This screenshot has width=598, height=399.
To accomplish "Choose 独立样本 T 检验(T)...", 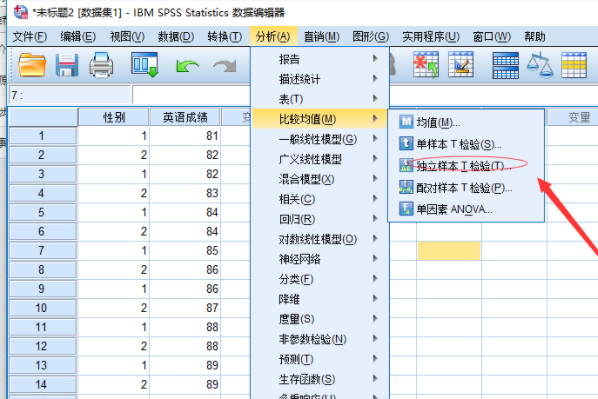I will 466,166.
